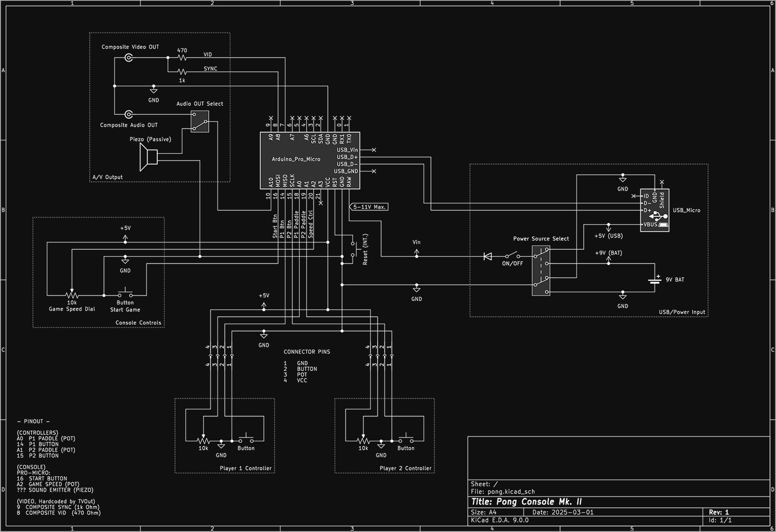Click the 'Player 2 Controller' label

pyautogui.click(x=406, y=468)
